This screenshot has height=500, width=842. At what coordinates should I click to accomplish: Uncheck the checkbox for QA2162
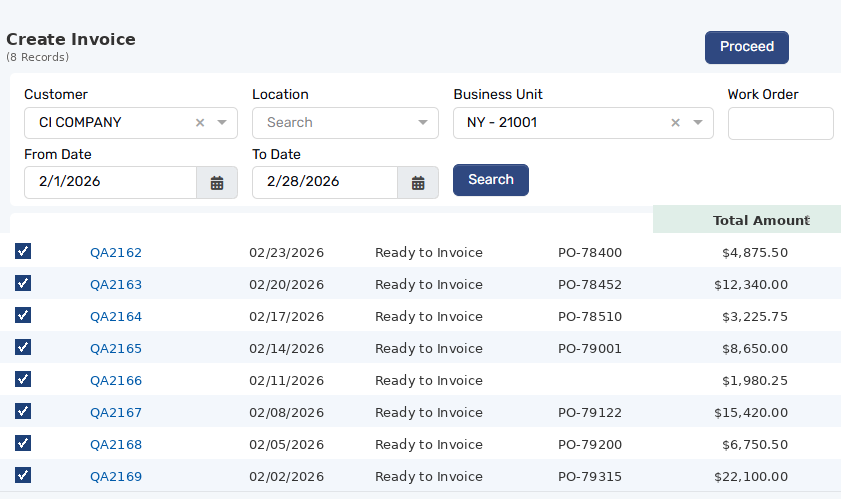pyautogui.click(x=23, y=251)
